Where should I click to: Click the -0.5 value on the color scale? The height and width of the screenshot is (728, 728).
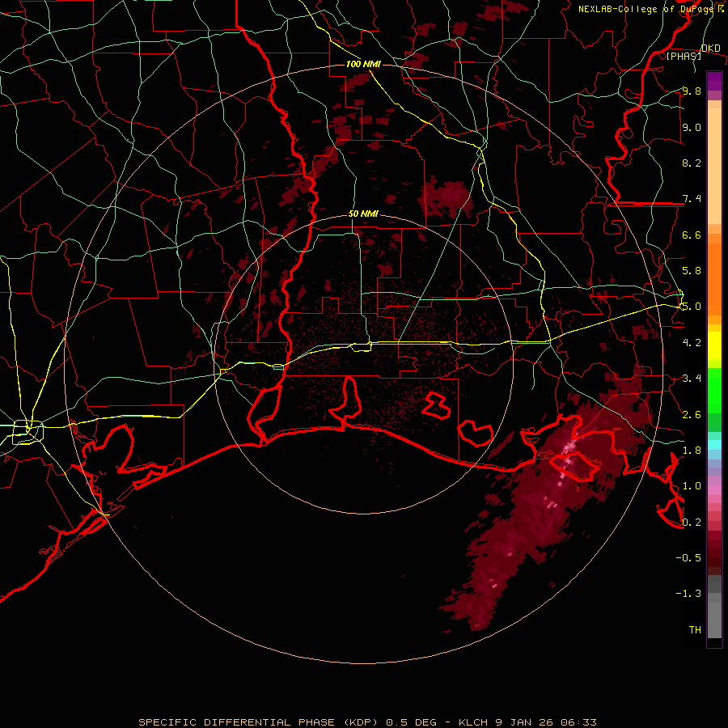coord(688,558)
